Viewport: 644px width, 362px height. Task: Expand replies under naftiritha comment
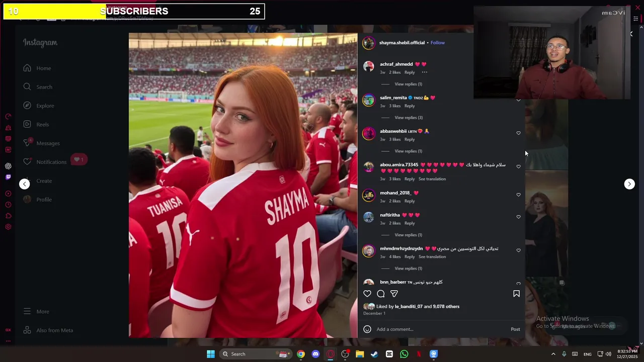click(x=408, y=235)
